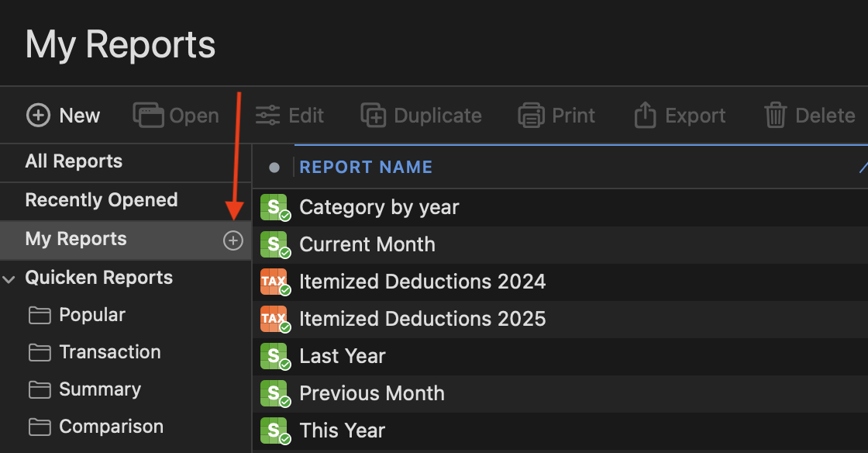Click the New report plus icon
The height and width of the screenshot is (453, 868).
38,116
